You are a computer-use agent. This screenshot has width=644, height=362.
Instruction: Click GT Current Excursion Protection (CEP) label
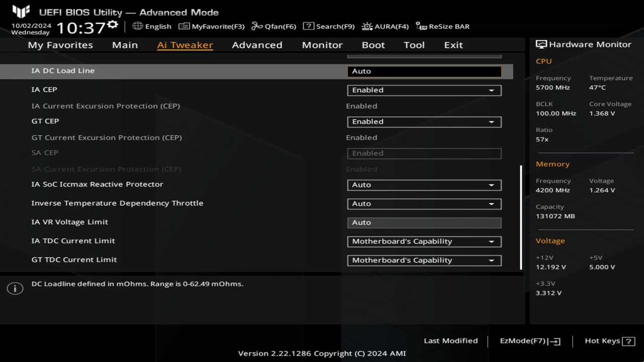(x=107, y=138)
